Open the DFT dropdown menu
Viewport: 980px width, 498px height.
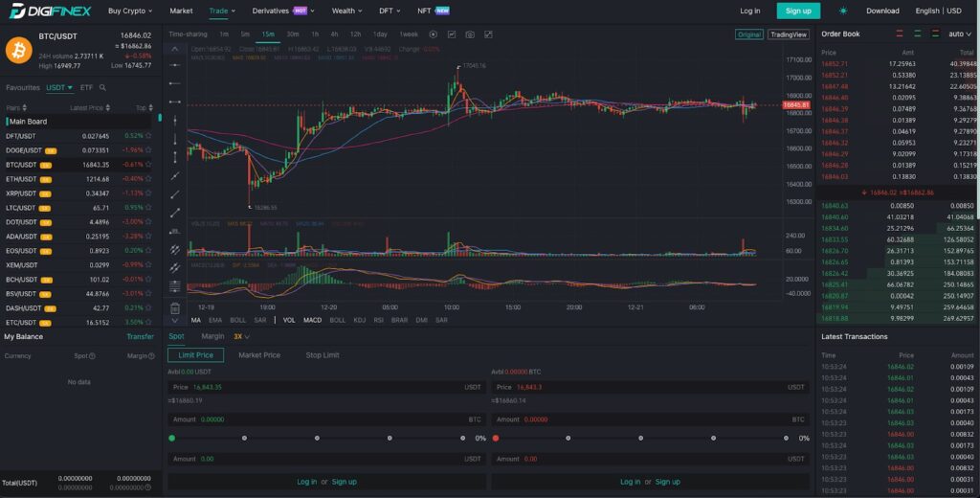click(390, 11)
